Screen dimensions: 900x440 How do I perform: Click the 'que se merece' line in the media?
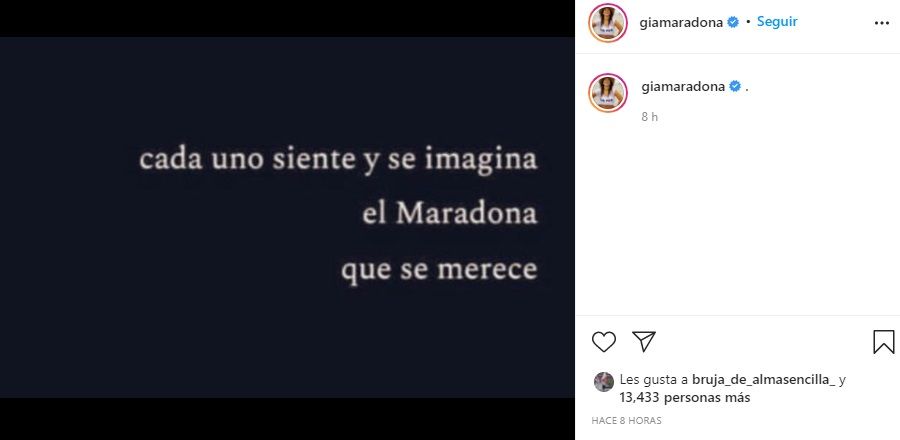point(439,270)
